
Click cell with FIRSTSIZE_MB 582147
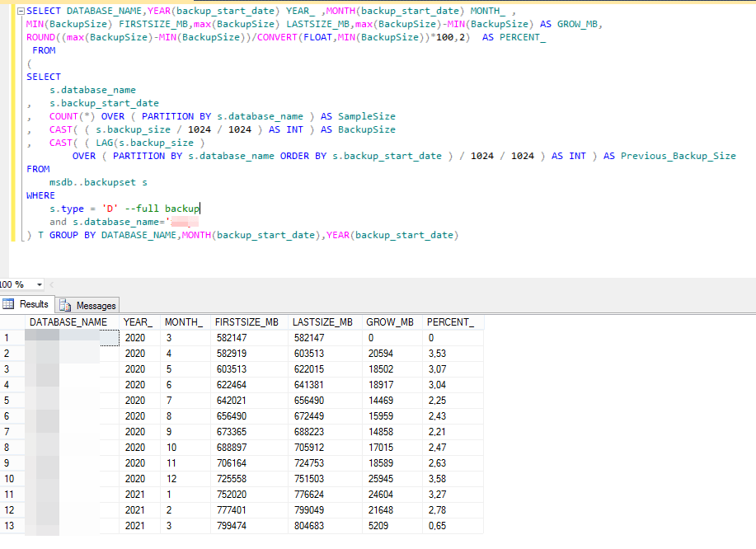249,338
